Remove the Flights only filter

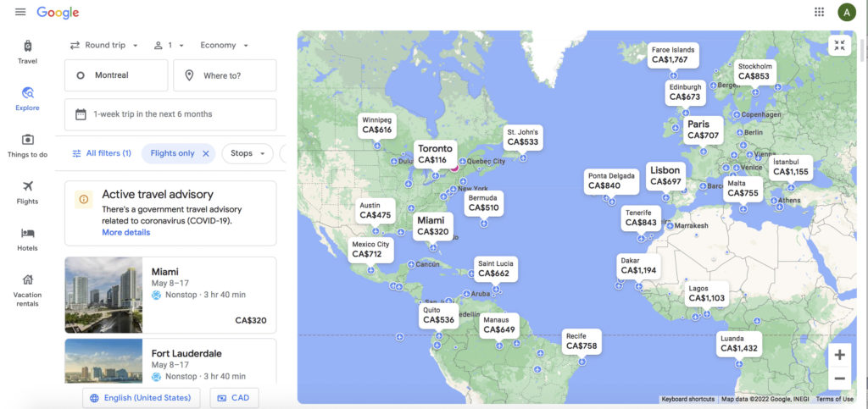[205, 153]
